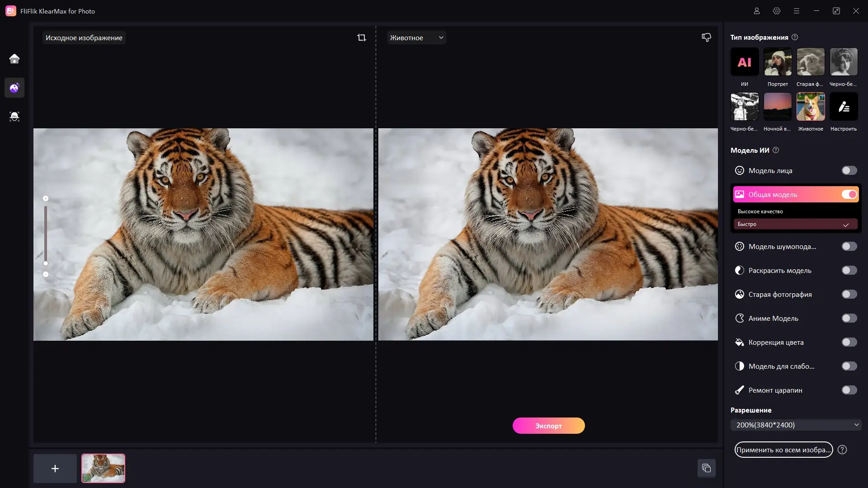This screenshot has height=488, width=868.
Task: Expand the Разрешение 200% dropdown
Action: [796, 425]
